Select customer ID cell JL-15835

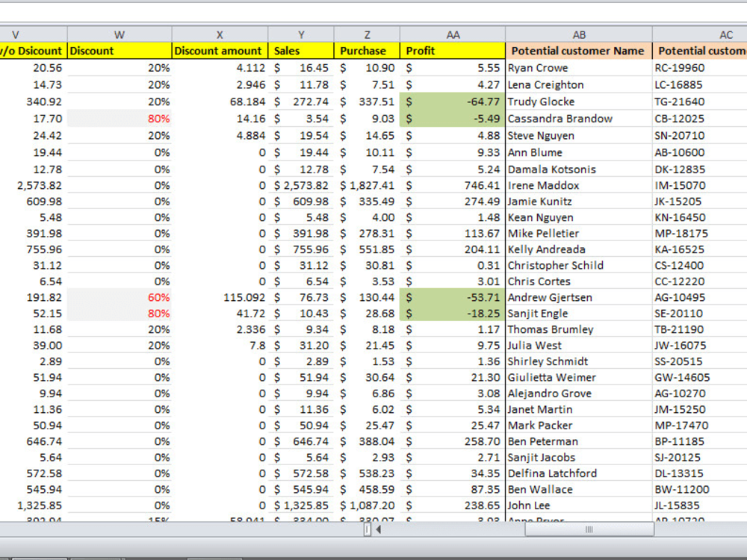[x=700, y=505]
